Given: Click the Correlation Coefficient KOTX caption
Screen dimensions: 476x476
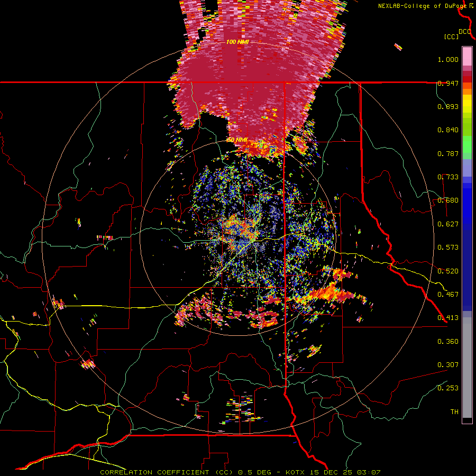Looking at the screenshot, I should [240, 472].
